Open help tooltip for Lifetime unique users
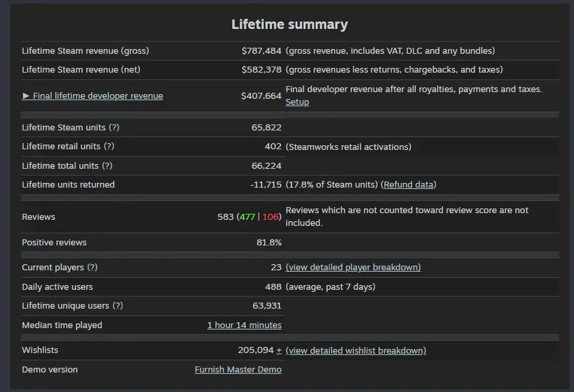Viewport: 574px width, 392px height. [117, 305]
